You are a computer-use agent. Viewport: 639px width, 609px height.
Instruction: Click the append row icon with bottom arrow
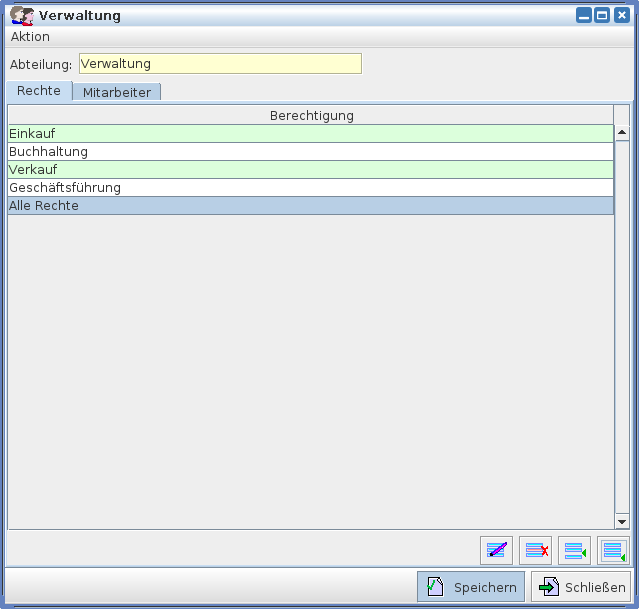tap(614, 550)
